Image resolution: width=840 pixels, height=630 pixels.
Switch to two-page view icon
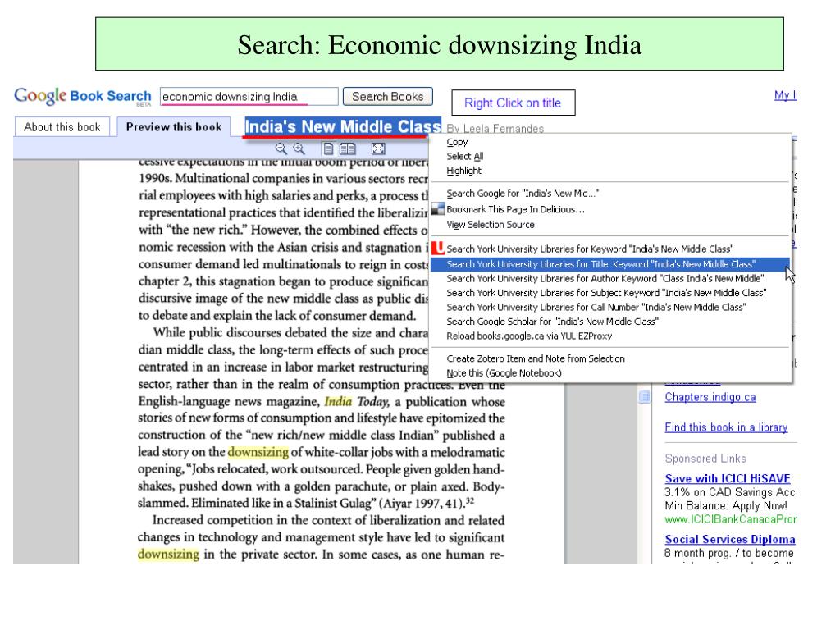click(347, 149)
